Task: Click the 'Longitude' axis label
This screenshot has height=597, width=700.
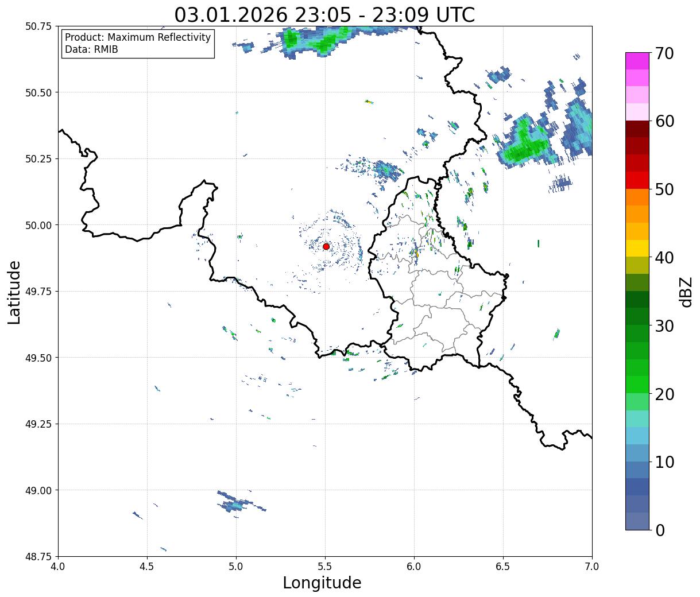Action: click(322, 583)
